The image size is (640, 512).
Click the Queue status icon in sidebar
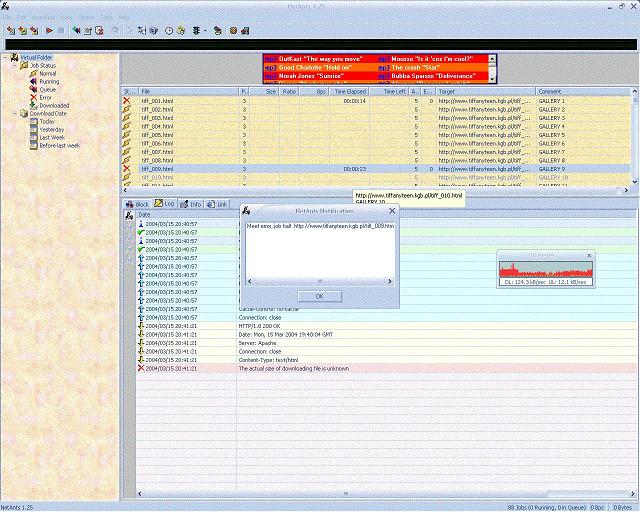(x=33, y=89)
